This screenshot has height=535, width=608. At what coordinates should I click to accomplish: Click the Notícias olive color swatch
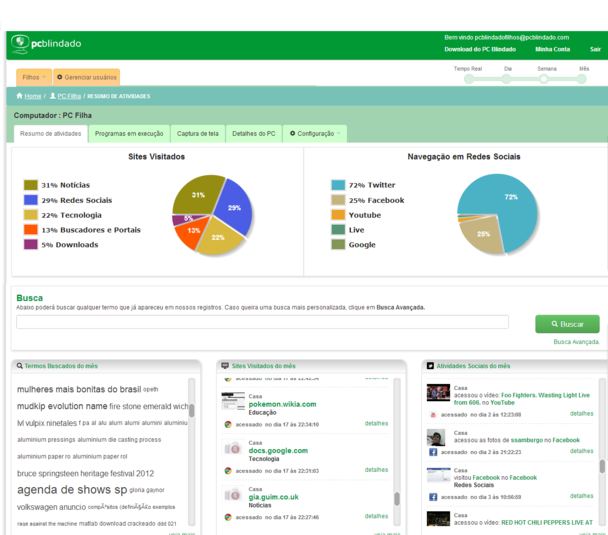tap(31, 185)
